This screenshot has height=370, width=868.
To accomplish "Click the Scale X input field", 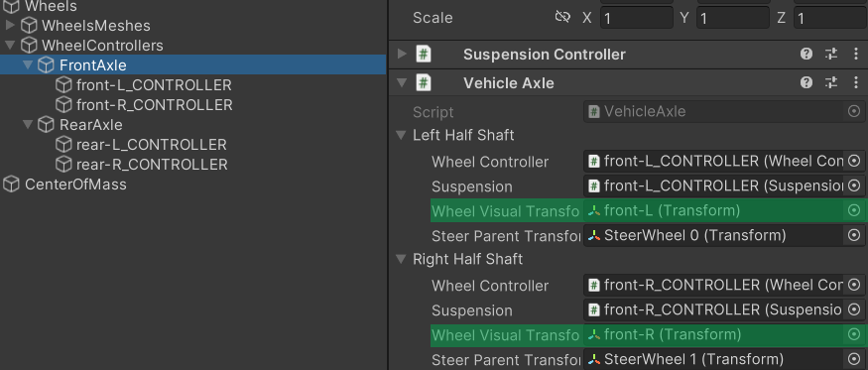I will pos(636,18).
